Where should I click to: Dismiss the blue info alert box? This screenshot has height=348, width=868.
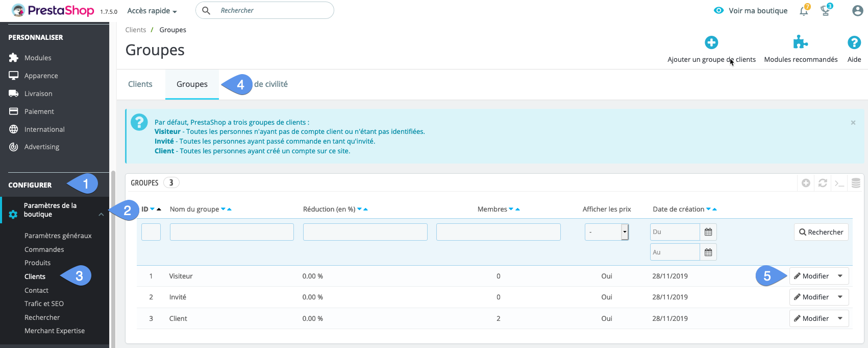coord(853,123)
